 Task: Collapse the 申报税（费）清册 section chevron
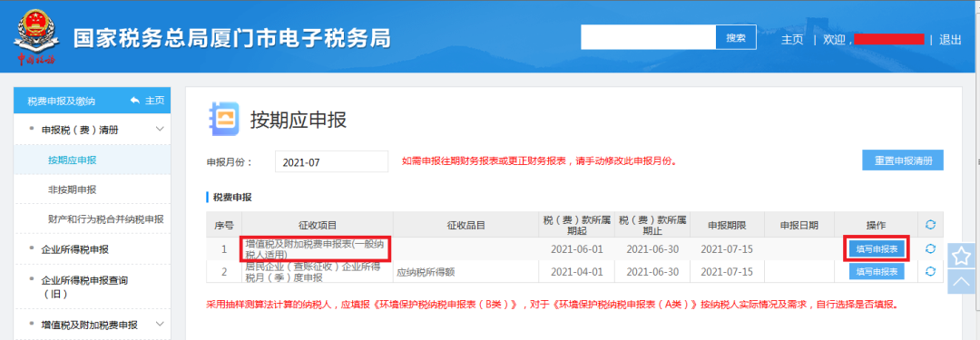[x=160, y=130]
